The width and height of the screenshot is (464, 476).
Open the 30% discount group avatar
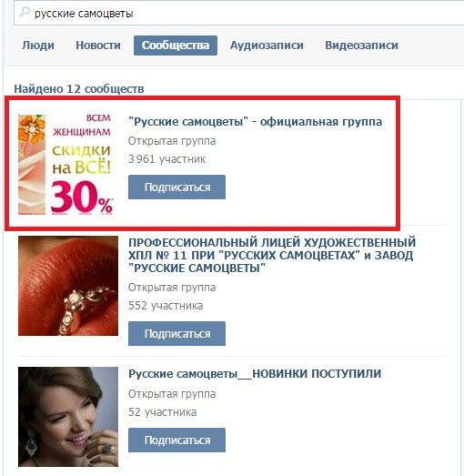pyautogui.click(x=66, y=164)
